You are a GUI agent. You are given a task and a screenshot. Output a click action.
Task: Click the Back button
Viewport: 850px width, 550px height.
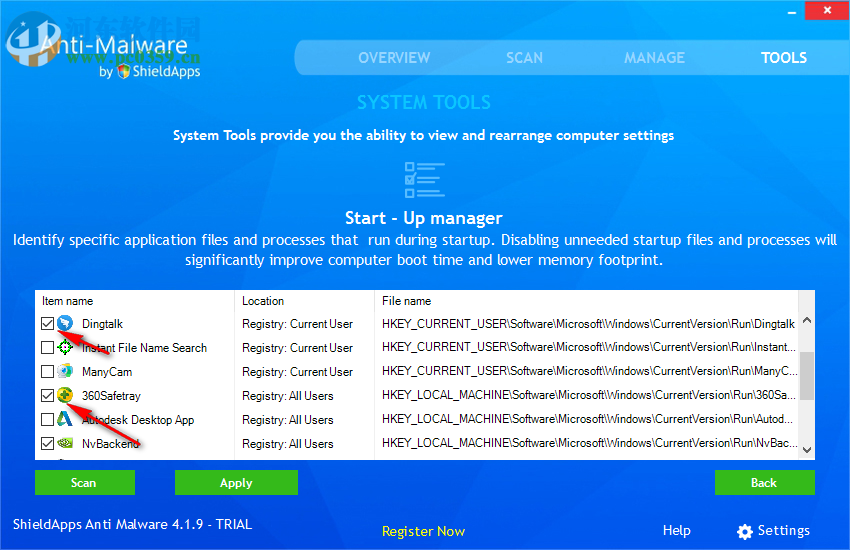coord(764,482)
